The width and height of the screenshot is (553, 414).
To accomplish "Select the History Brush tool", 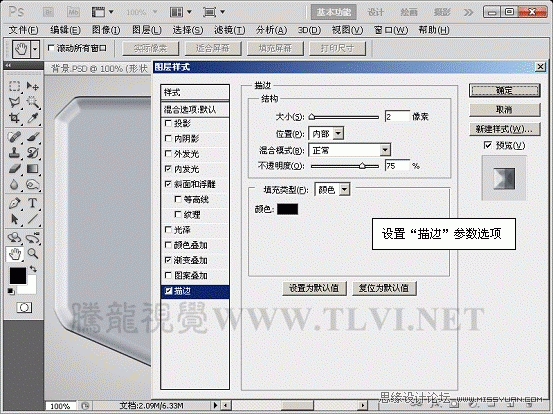I will pyautogui.click(x=33, y=152).
